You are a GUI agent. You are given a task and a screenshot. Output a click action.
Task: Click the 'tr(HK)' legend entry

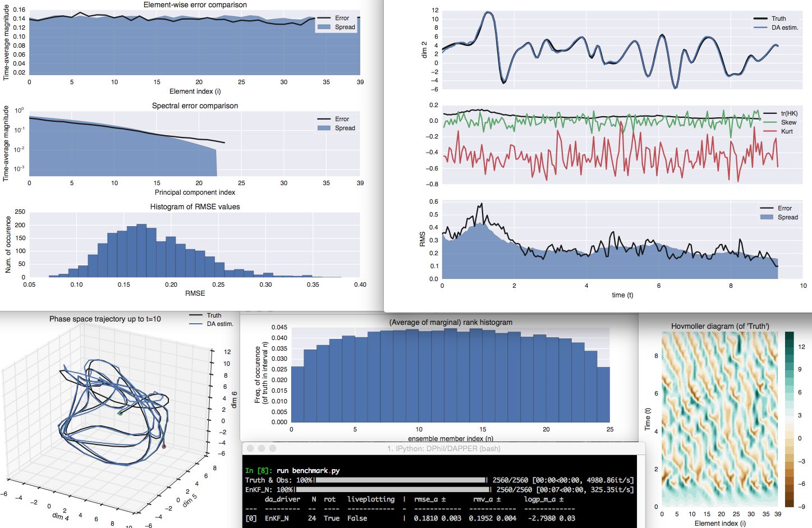coord(789,113)
